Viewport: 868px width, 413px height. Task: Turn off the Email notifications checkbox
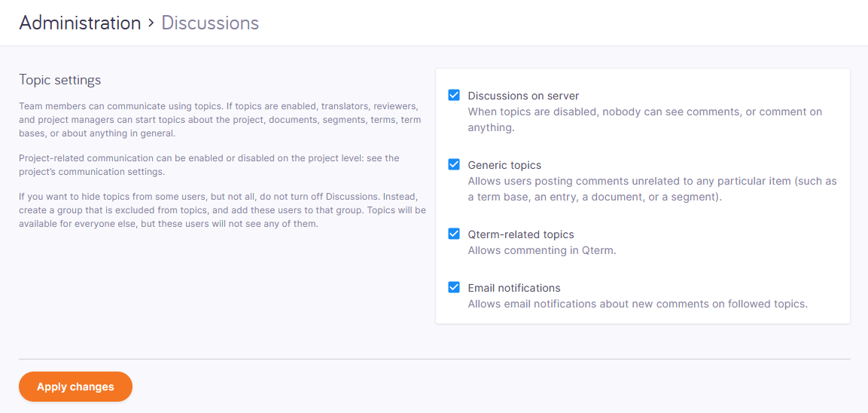(x=454, y=288)
